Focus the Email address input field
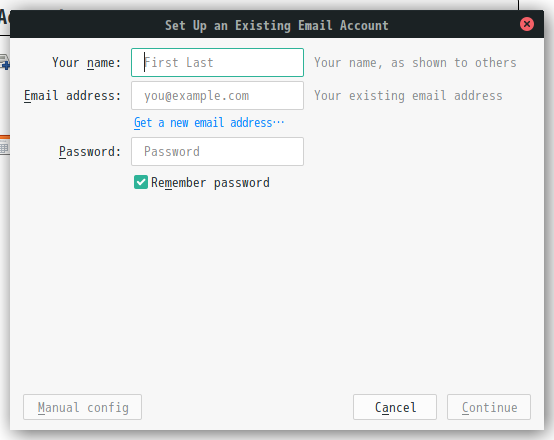 [217, 95]
